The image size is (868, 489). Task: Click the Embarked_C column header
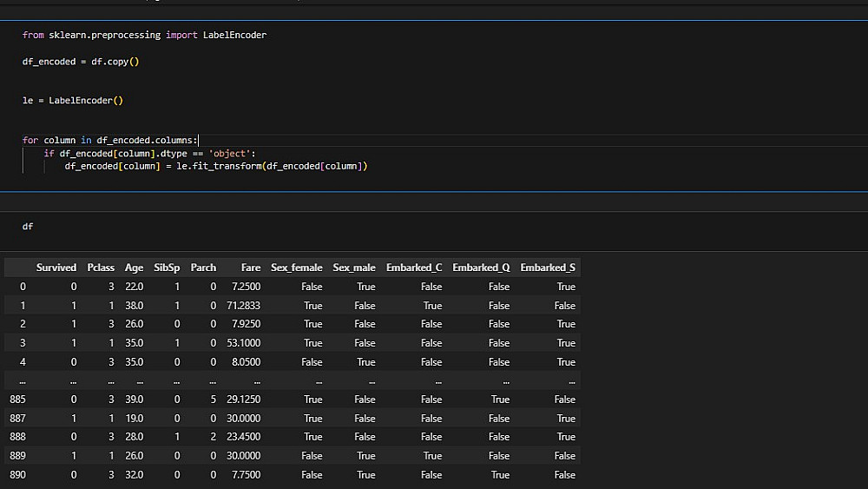tap(414, 268)
